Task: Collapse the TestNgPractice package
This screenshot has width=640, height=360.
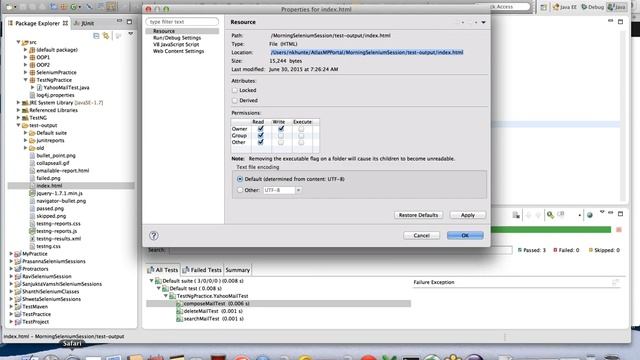Action: 26,80
